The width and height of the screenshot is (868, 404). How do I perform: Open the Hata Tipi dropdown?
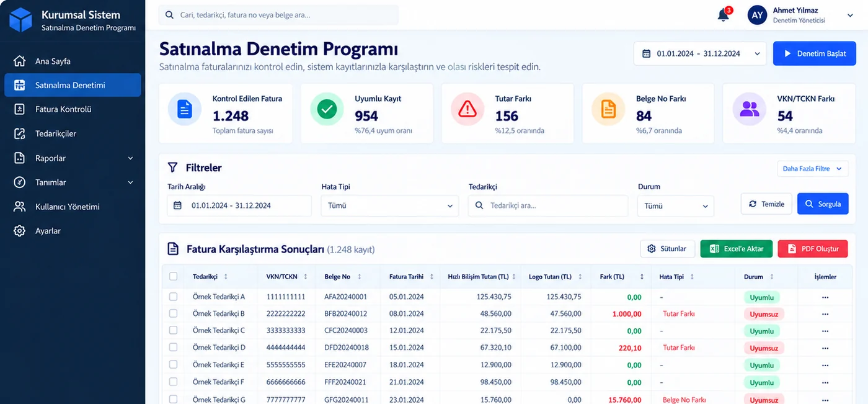click(390, 206)
